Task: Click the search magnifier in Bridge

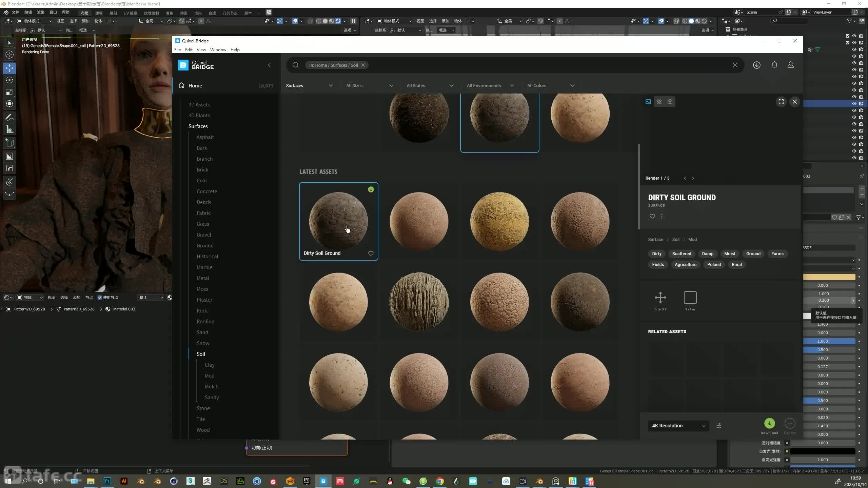Action: (296, 65)
